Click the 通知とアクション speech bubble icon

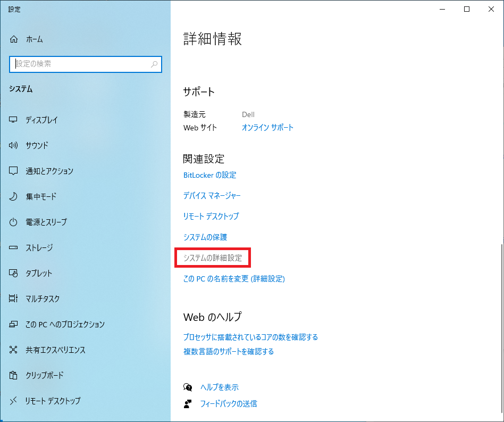click(14, 171)
